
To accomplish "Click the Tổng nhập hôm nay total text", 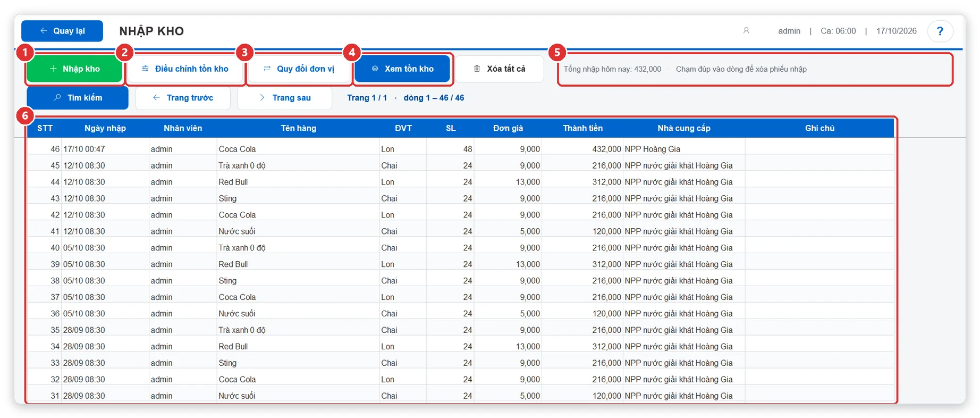I will (612, 69).
